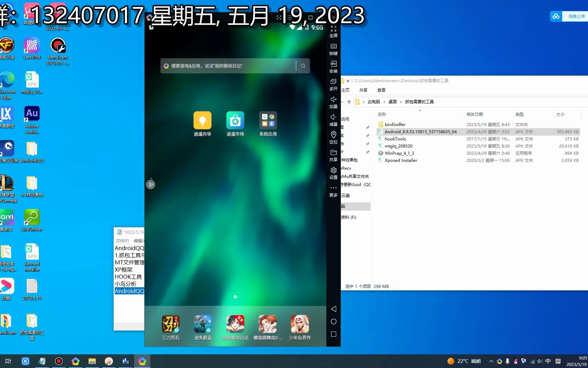Open the LetsVPN desktop shortcut
Viewport: 588px width, 368px height.
pyautogui.click(x=32, y=49)
